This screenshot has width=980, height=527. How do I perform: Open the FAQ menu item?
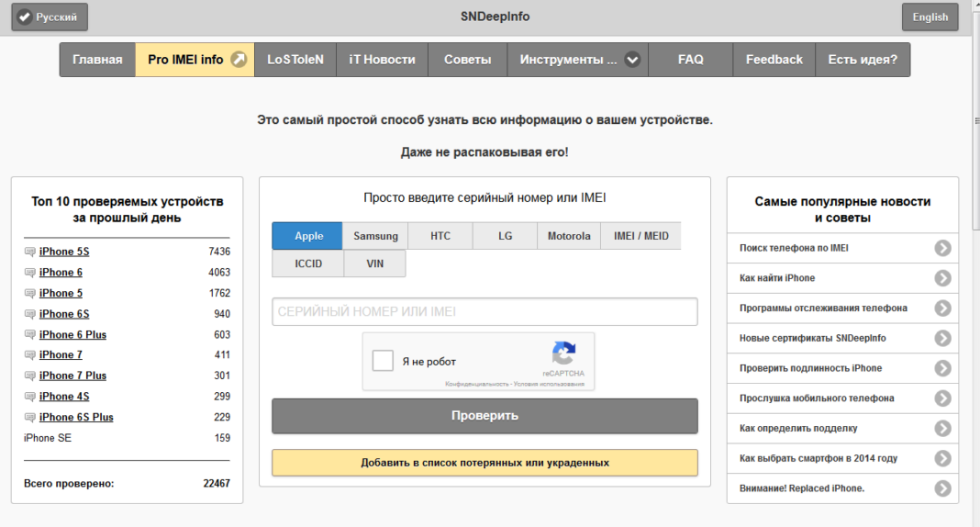pyautogui.click(x=691, y=60)
